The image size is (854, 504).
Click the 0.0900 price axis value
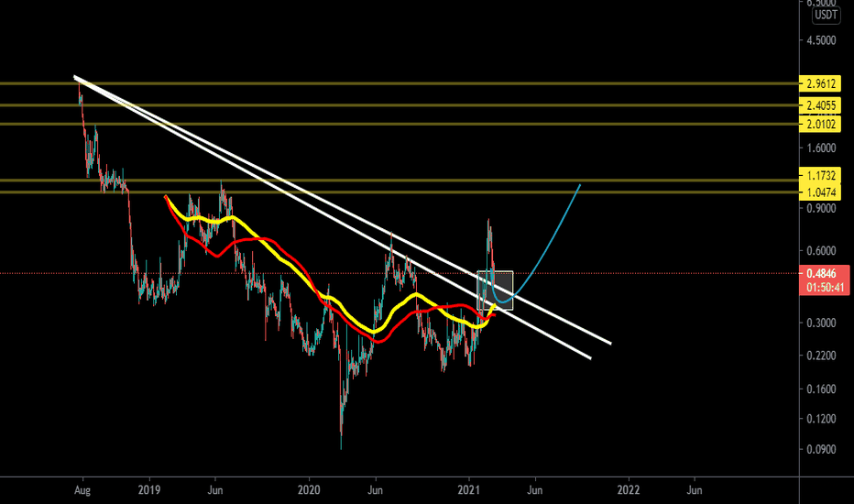(x=821, y=450)
